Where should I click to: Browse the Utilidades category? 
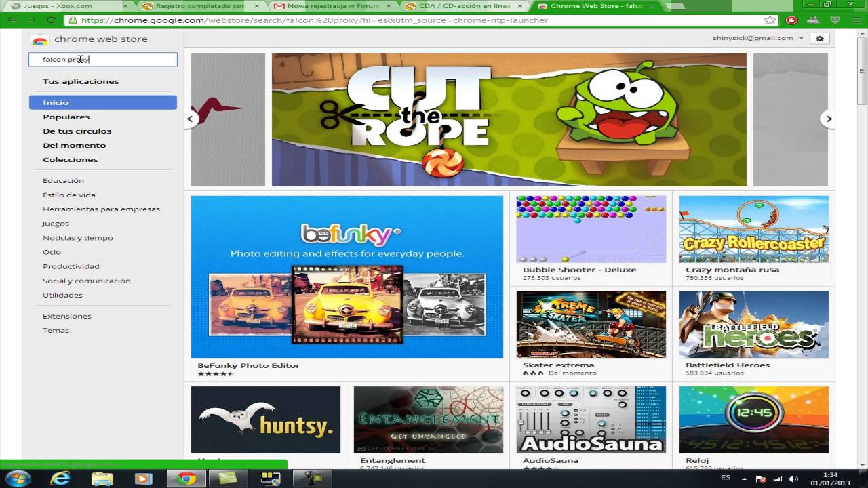pos(63,295)
